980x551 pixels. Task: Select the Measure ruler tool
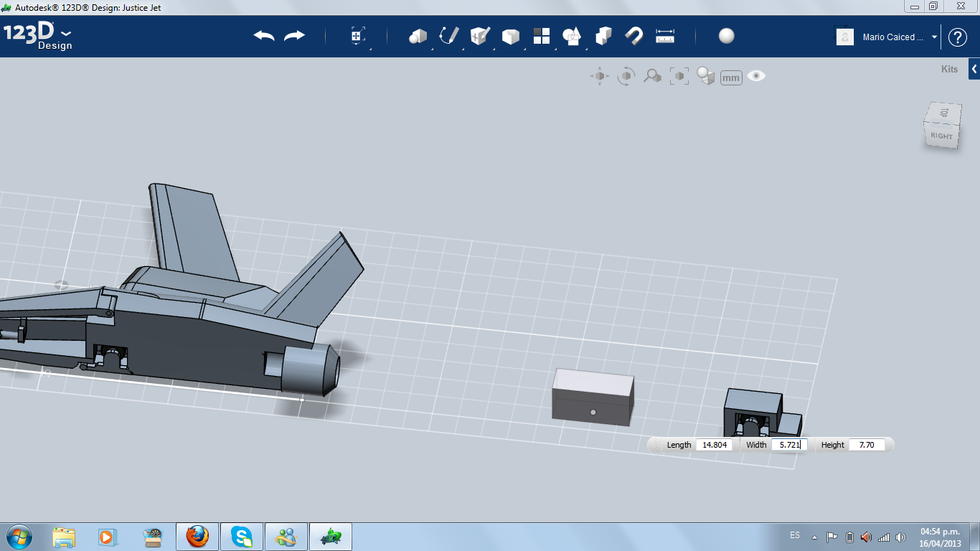pyautogui.click(x=665, y=36)
